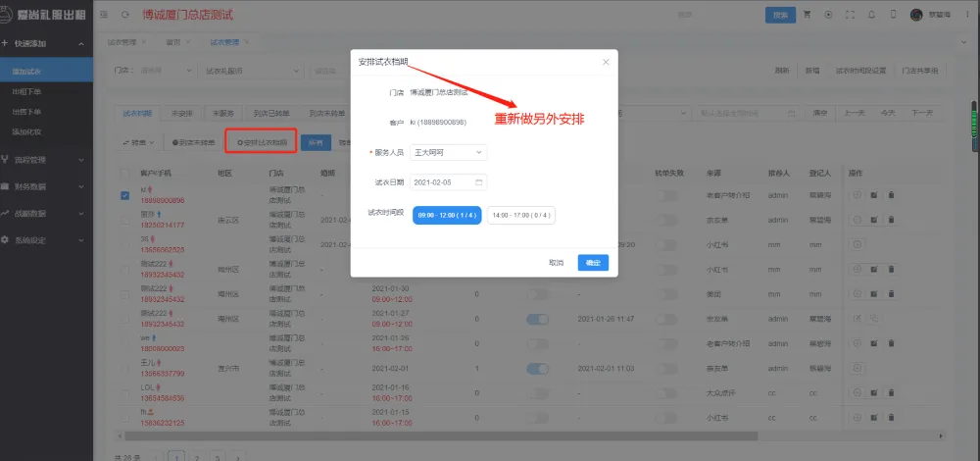Collapse sidebar using the hamburger menu icon
980x461 pixels.
pos(105,15)
